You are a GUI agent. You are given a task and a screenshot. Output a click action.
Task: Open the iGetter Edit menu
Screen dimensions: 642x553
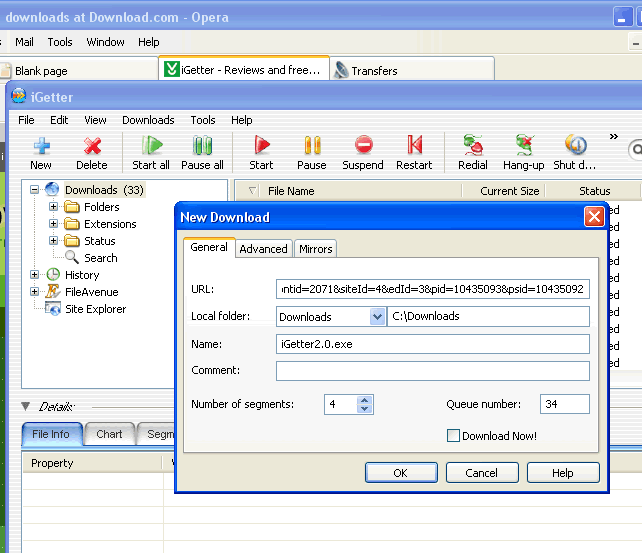point(59,120)
